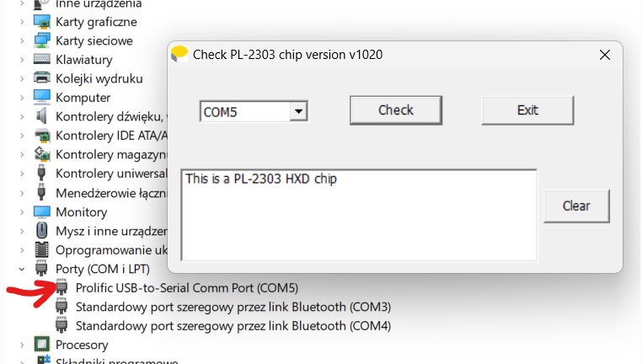Image resolution: width=642 pixels, height=364 pixels.
Task: Click the yellow PL-2303 checker app icon
Action: point(179,54)
